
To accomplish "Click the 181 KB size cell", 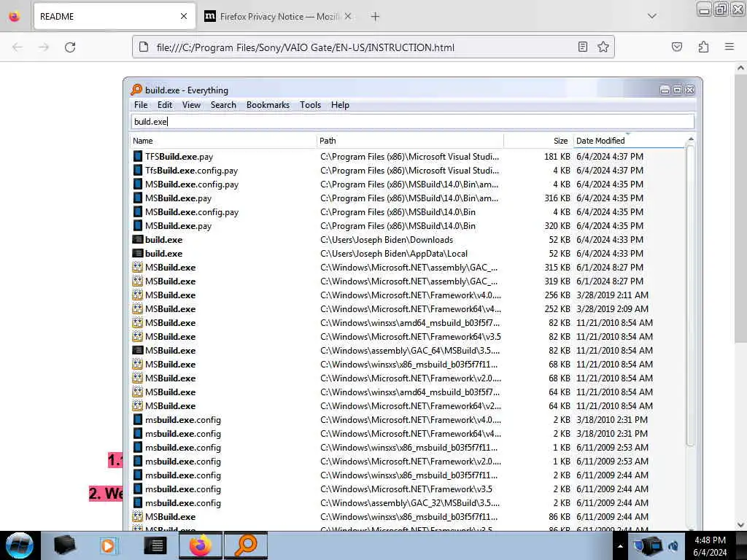I will tap(557, 156).
